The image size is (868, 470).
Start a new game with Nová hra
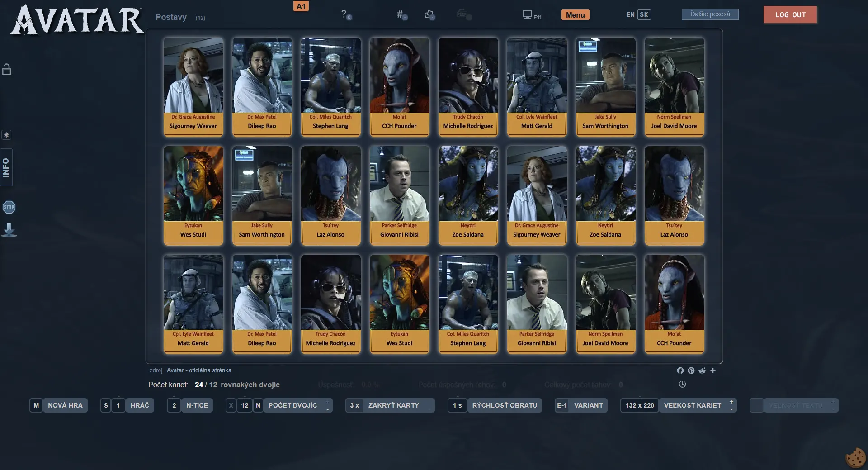pos(65,405)
